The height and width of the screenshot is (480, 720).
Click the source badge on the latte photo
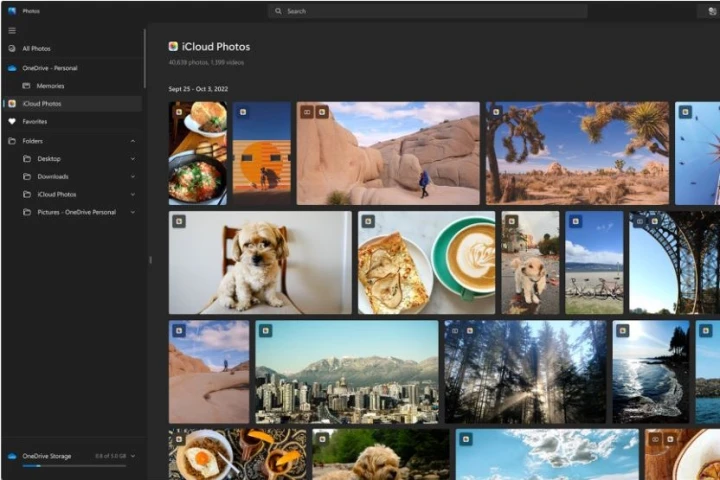pos(368,220)
